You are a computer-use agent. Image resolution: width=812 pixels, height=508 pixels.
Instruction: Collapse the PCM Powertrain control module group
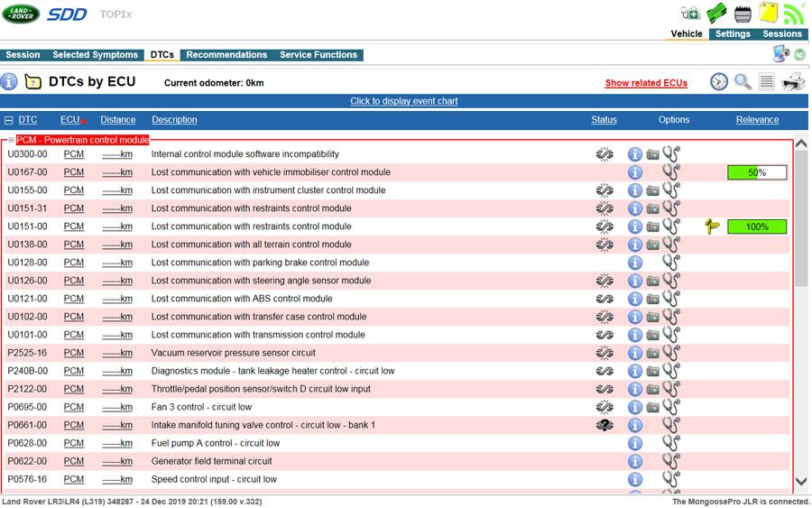(10, 141)
